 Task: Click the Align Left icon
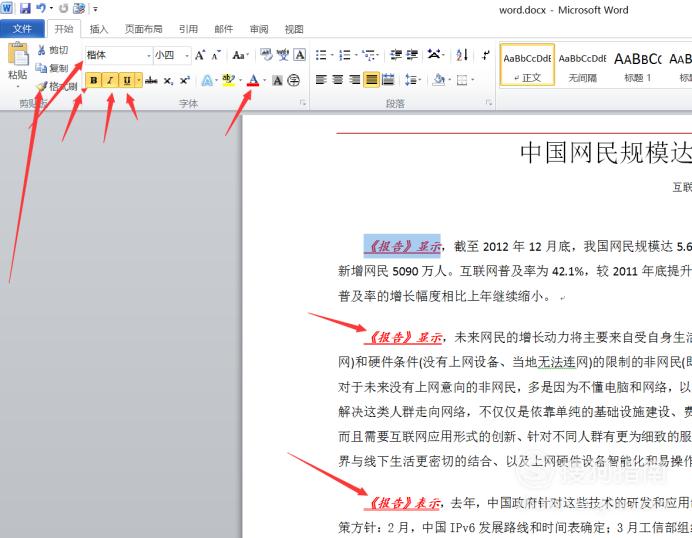pyautogui.click(x=321, y=80)
